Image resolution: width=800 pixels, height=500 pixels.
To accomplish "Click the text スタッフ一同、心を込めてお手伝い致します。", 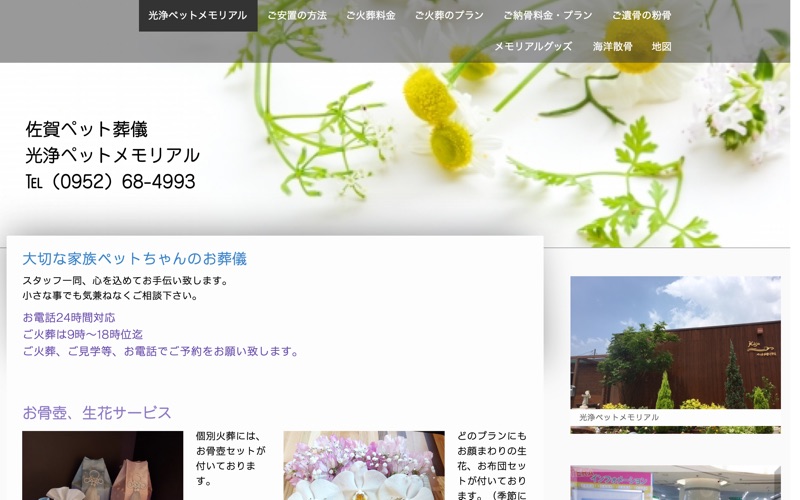I will [x=127, y=281].
